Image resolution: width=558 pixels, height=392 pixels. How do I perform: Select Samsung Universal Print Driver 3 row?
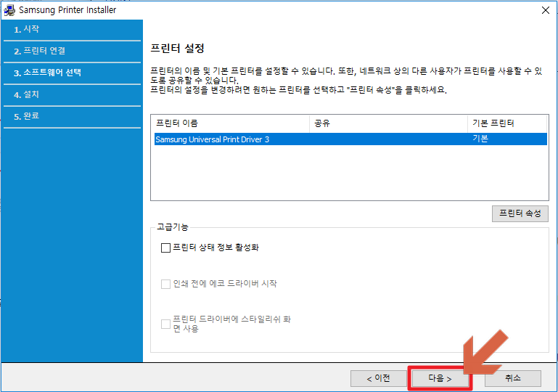[350, 139]
